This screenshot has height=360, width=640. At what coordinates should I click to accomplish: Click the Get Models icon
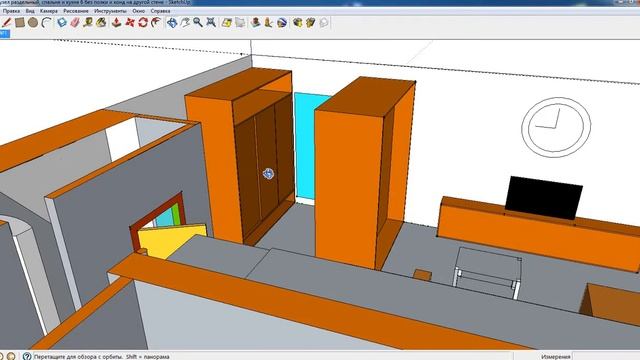298,22
